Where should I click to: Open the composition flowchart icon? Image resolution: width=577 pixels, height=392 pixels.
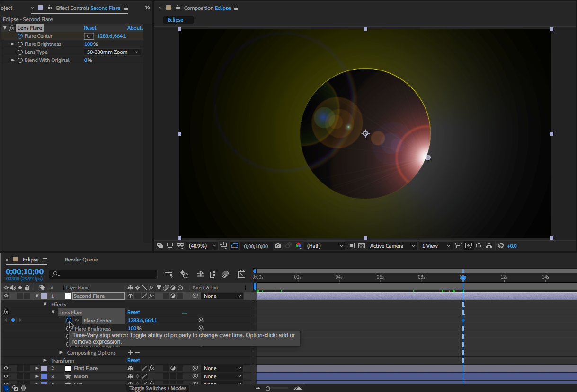(489, 246)
